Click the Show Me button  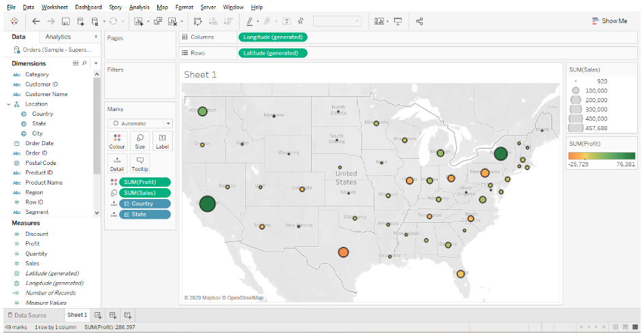click(x=609, y=21)
